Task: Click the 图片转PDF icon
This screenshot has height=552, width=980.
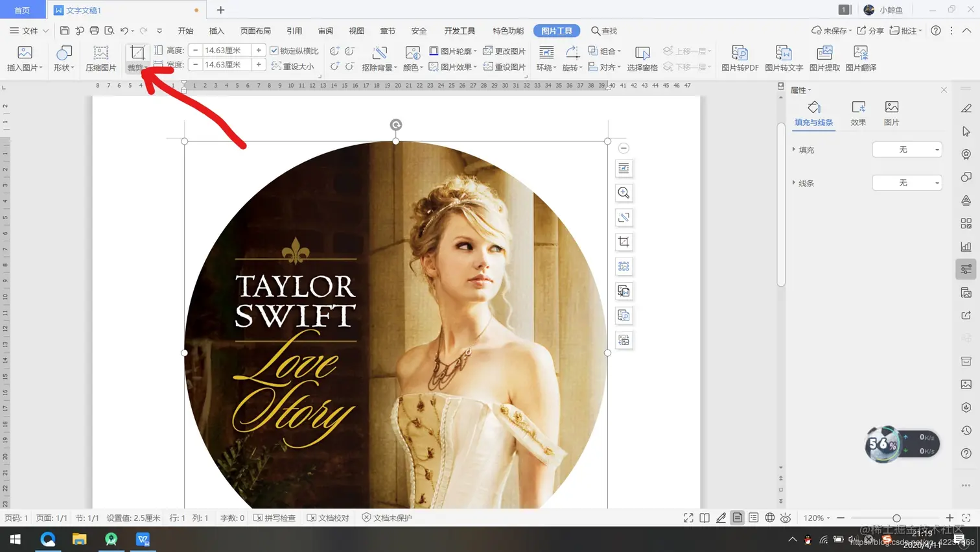Action: click(740, 53)
